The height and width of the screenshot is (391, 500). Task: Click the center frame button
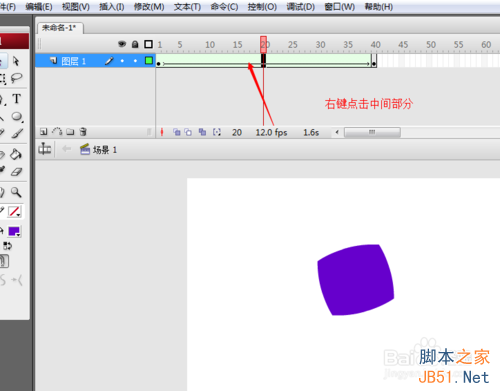(x=162, y=132)
